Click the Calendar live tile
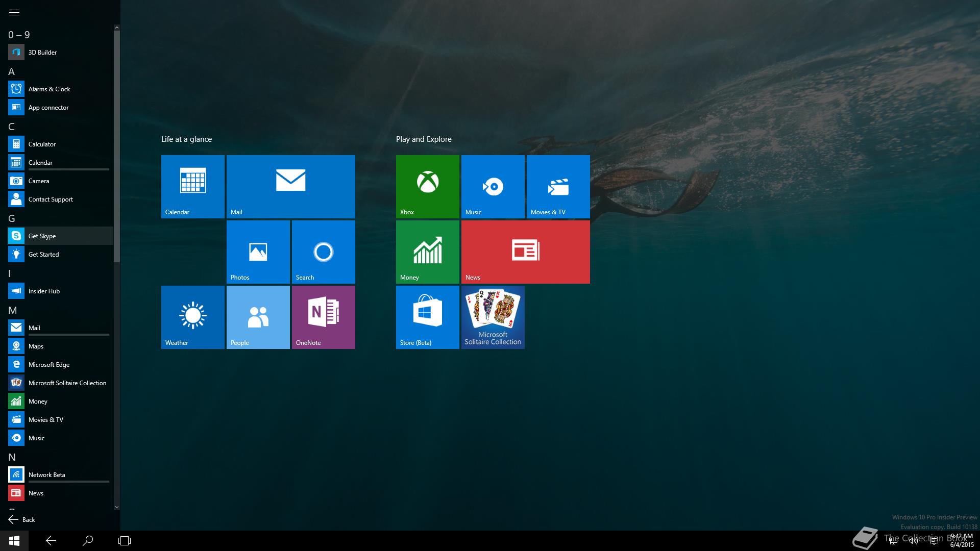 (x=193, y=187)
